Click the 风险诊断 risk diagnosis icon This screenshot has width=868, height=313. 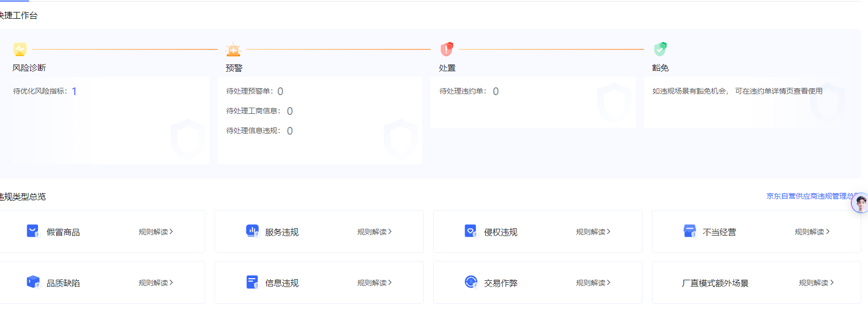(x=20, y=49)
